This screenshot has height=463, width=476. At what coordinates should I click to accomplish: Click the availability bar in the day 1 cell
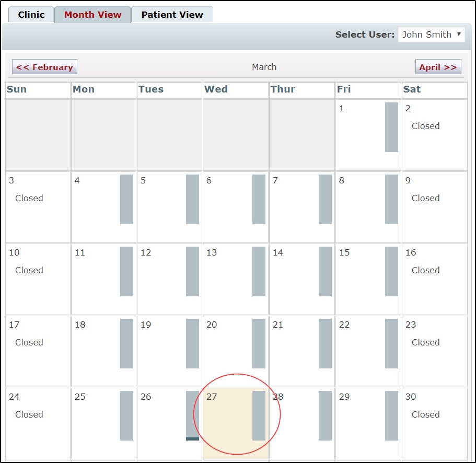[391, 127]
